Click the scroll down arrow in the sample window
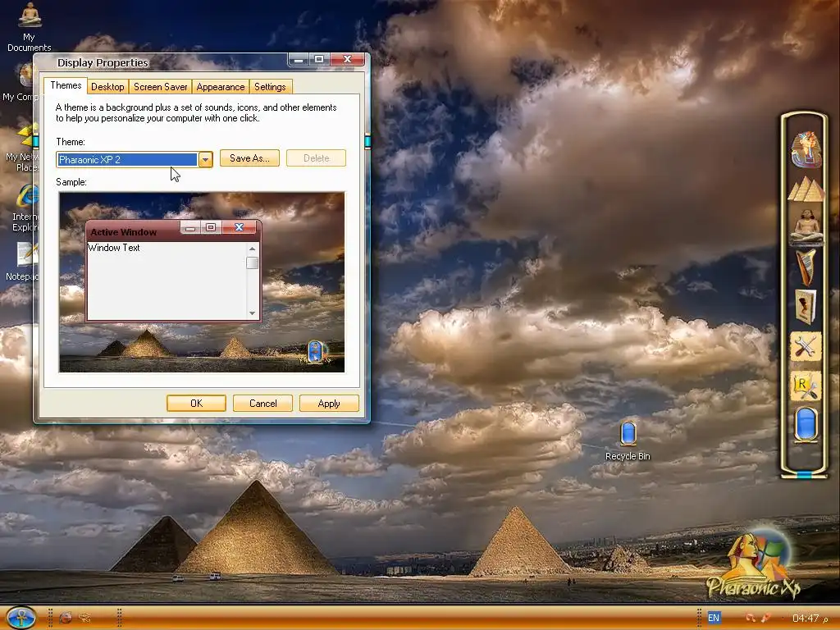 coord(253,313)
